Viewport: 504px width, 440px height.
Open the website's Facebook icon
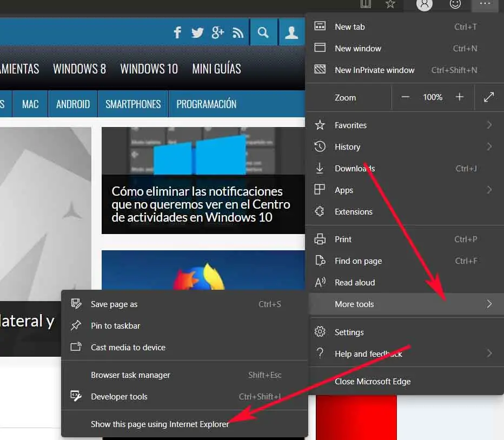tap(177, 32)
